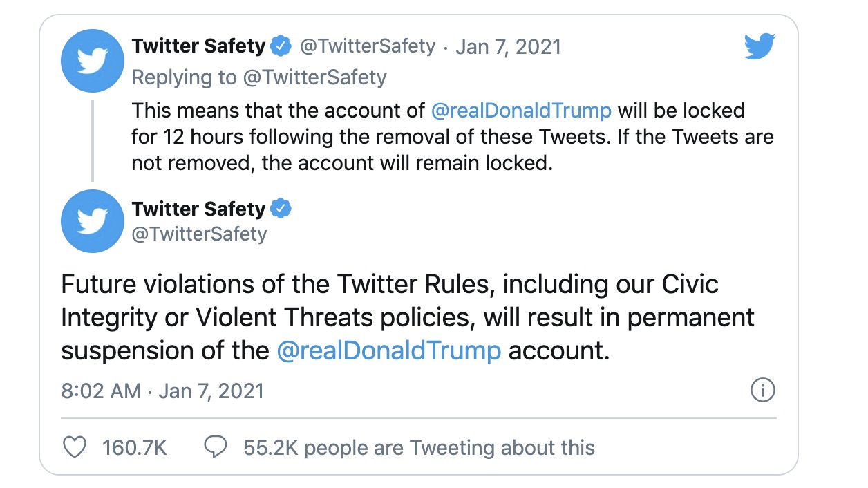Click the verified badge beside the second Twitter Safety name
The width and height of the screenshot is (868, 488).
pyautogui.click(x=281, y=208)
